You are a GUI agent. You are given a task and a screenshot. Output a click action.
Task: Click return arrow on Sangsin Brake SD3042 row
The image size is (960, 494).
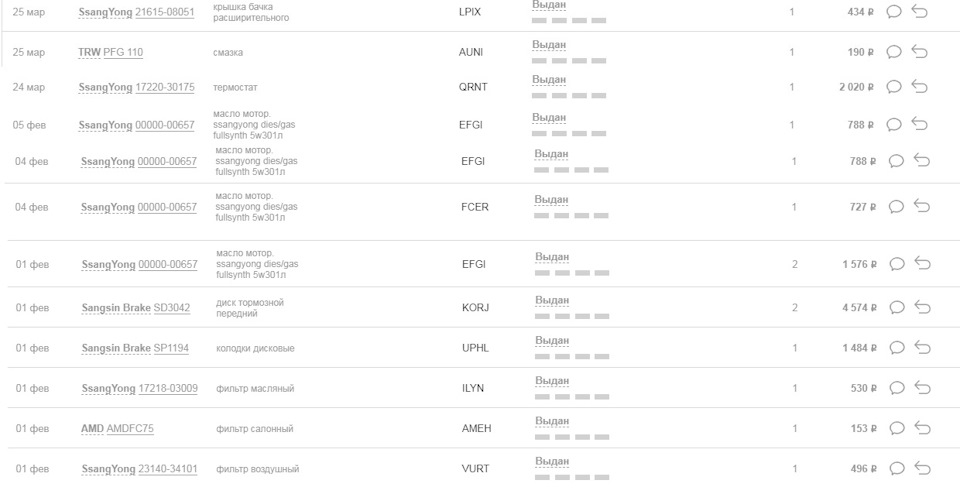point(922,307)
